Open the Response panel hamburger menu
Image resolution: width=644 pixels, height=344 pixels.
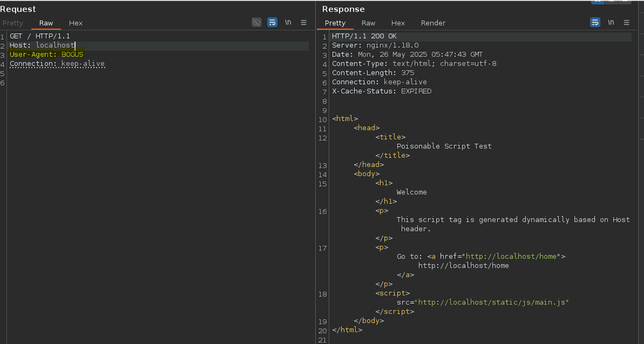[626, 22]
